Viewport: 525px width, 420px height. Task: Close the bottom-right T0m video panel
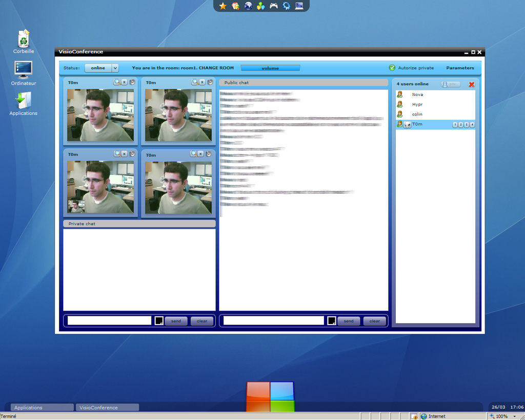[x=200, y=154]
